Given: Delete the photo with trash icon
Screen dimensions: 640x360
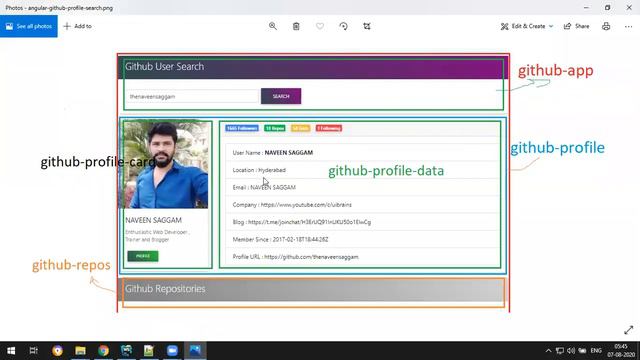Looking at the screenshot, I should coord(296,26).
